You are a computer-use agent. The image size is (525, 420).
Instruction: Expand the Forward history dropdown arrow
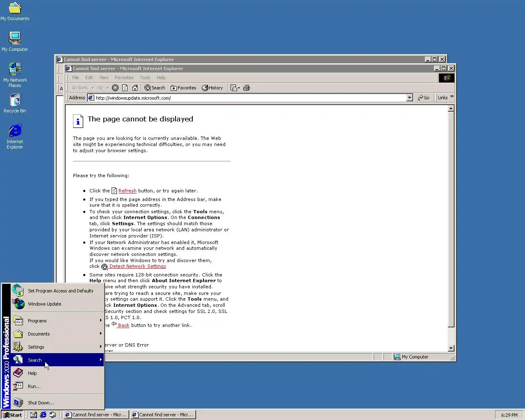[x=107, y=88]
